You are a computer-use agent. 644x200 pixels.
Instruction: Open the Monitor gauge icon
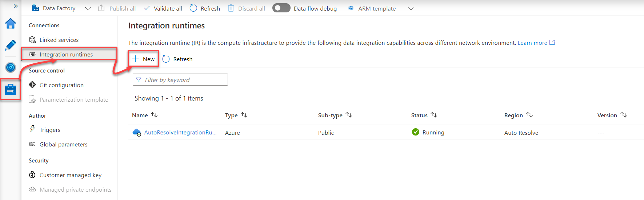pyautogui.click(x=11, y=67)
